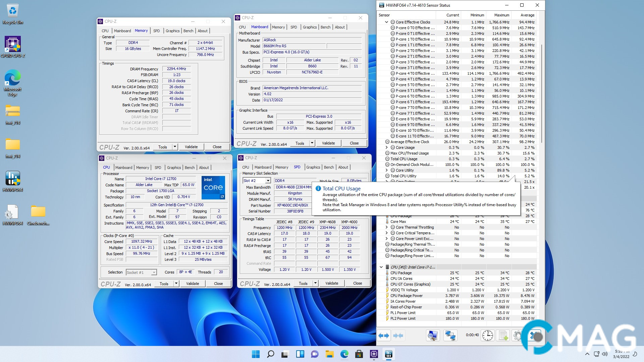
Task: Click the Maximum column header in HWiNFO
Action: 501,15
